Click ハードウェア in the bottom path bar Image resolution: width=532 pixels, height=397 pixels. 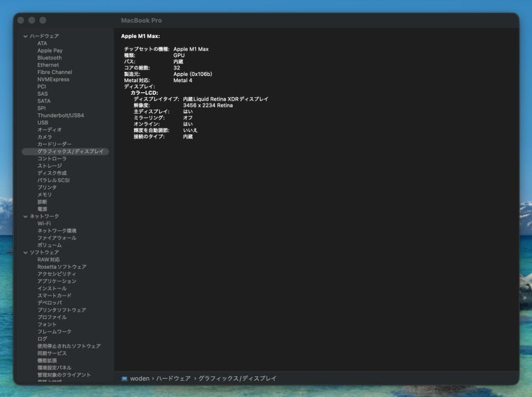tap(173, 379)
